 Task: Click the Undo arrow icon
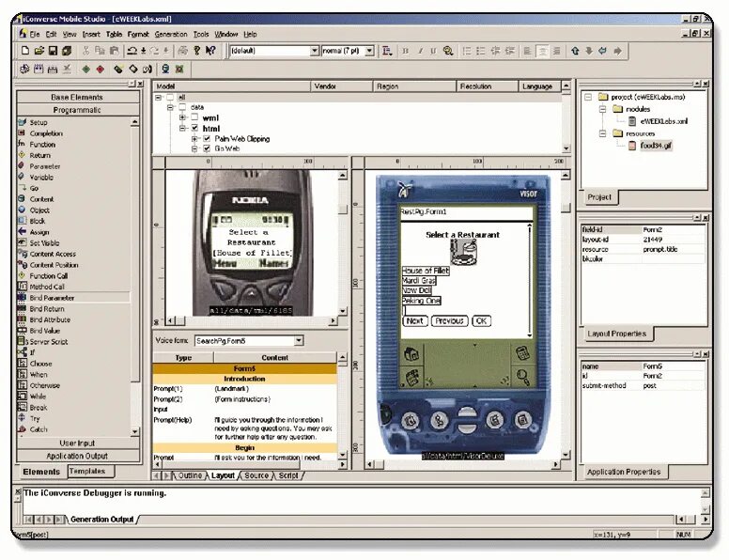coord(132,50)
